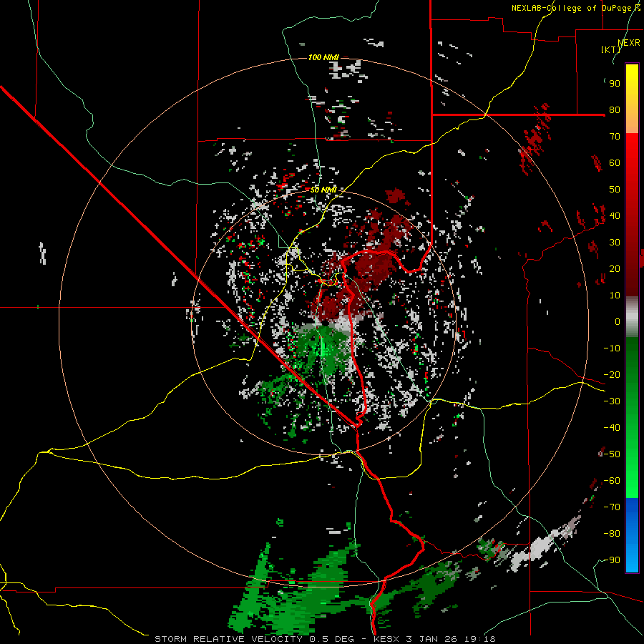Click the -90 label on velocity scale
This screenshot has width=644, height=644.
click(x=612, y=560)
